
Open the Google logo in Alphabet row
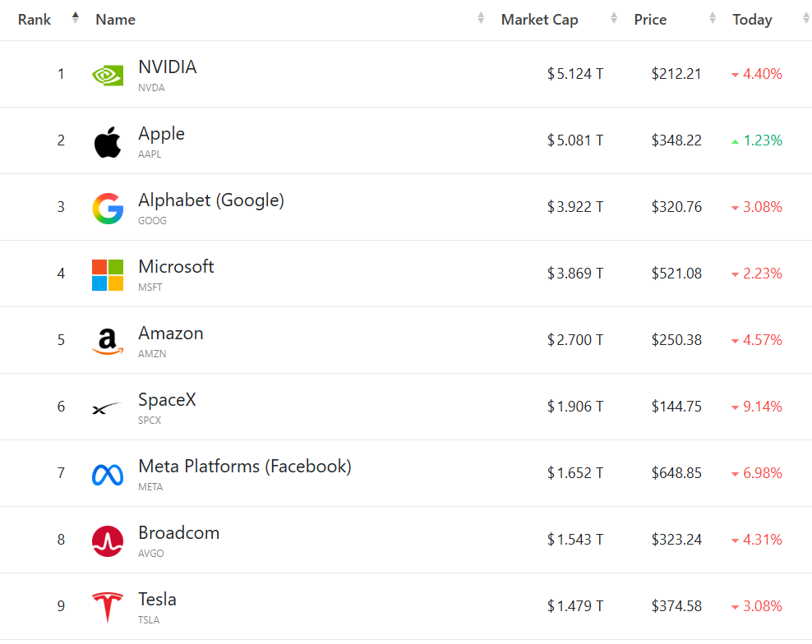tap(108, 209)
